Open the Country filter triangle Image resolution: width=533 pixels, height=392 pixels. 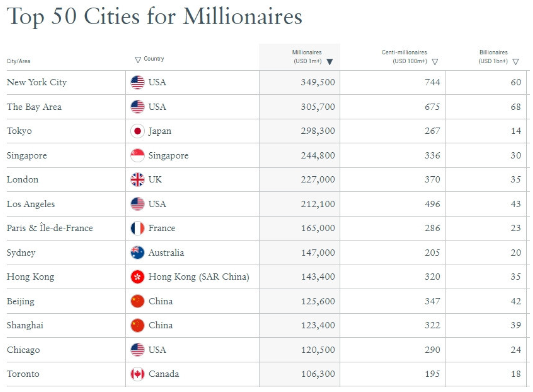point(138,60)
